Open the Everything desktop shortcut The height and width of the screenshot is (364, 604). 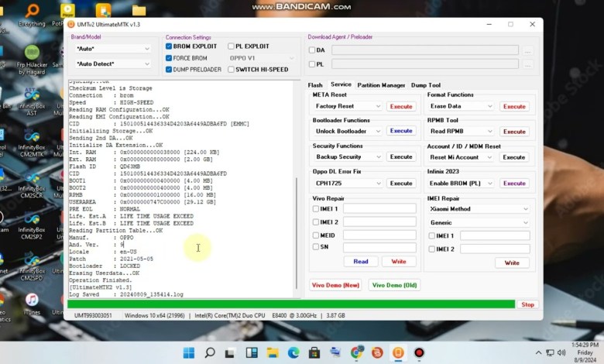(x=33, y=15)
